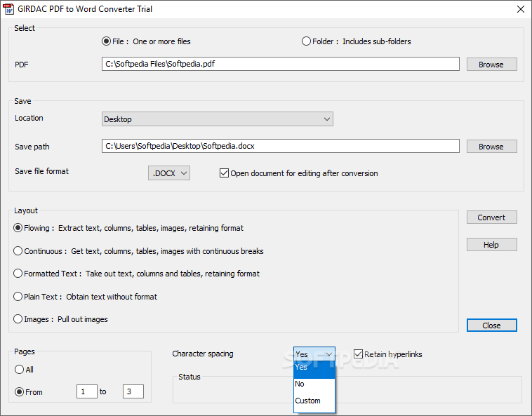Browse for the save path
The width and height of the screenshot is (532, 416).
491,147
